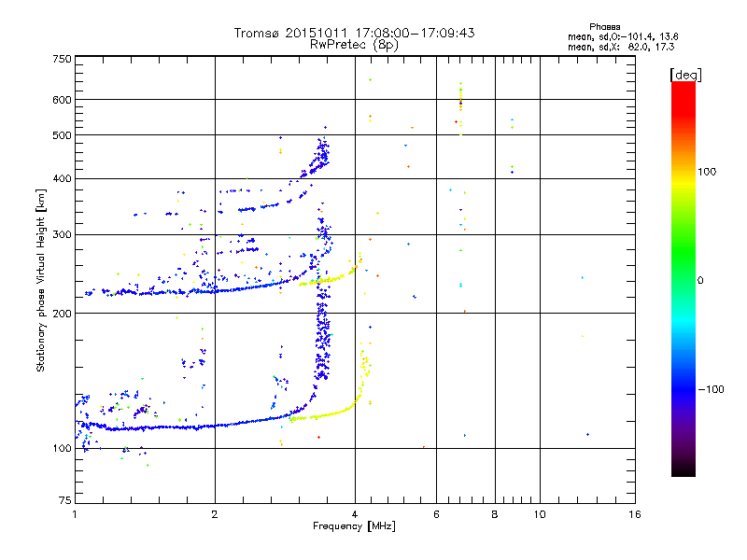747x560 pixels.
Task: Click the x-axis tick label '4'
Action: (x=355, y=514)
